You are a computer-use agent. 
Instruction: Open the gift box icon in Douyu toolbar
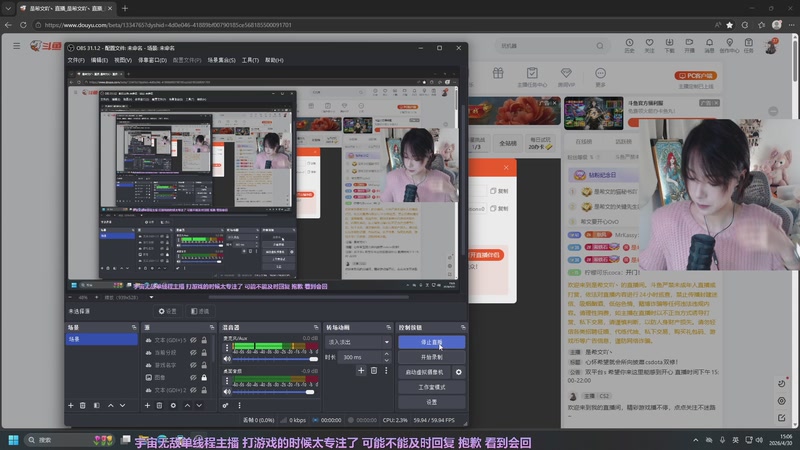498,73
